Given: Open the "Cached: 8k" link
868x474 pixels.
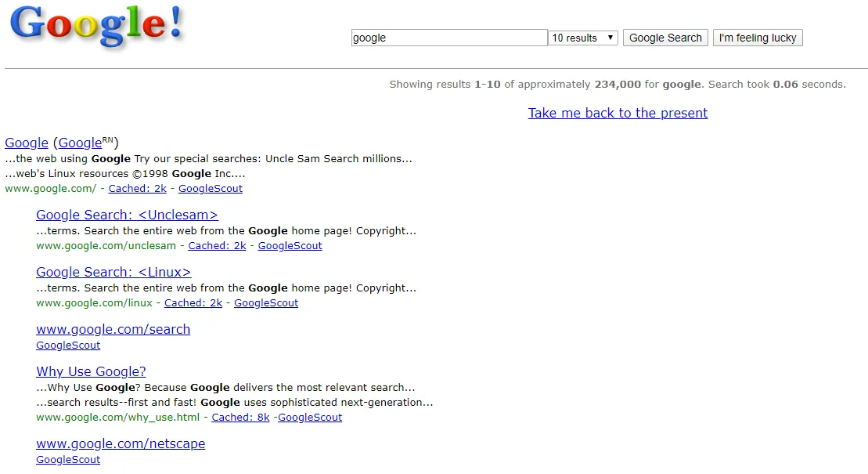Looking at the screenshot, I should tap(240, 418).
